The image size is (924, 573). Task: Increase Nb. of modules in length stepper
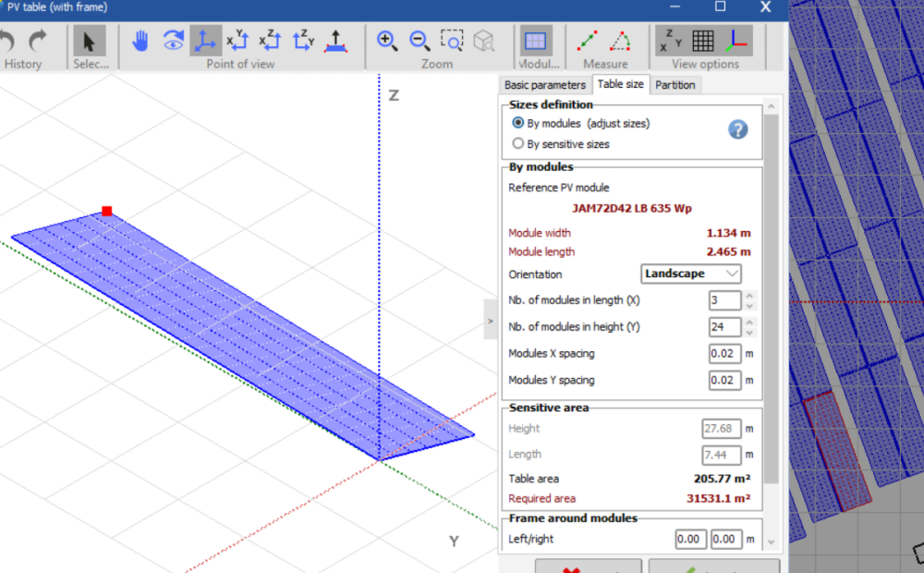point(749,296)
